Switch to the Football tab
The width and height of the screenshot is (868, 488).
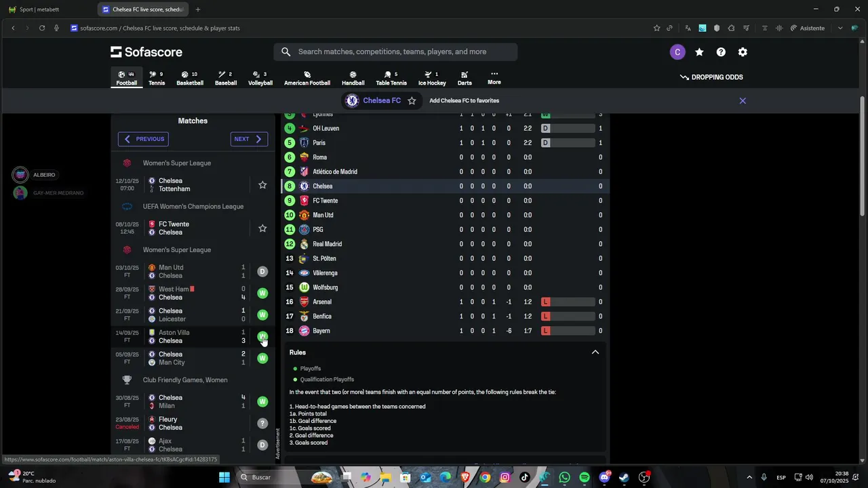coord(127,78)
